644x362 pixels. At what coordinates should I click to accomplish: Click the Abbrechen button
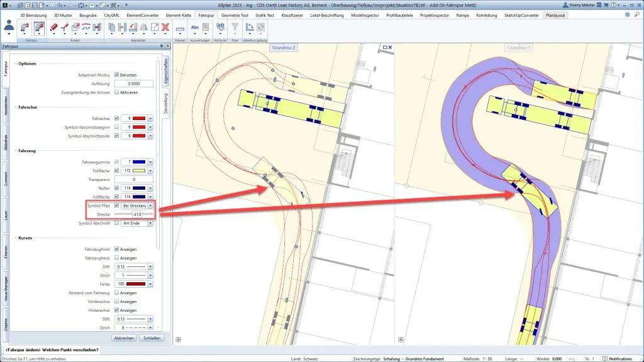(x=123, y=338)
